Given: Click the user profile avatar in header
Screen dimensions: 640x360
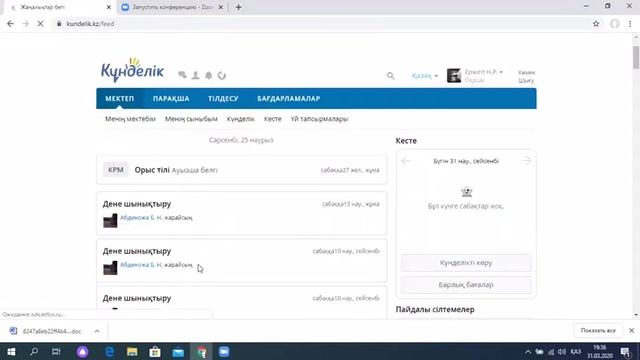Looking at the screenshot, I should (x=454, y=76).
